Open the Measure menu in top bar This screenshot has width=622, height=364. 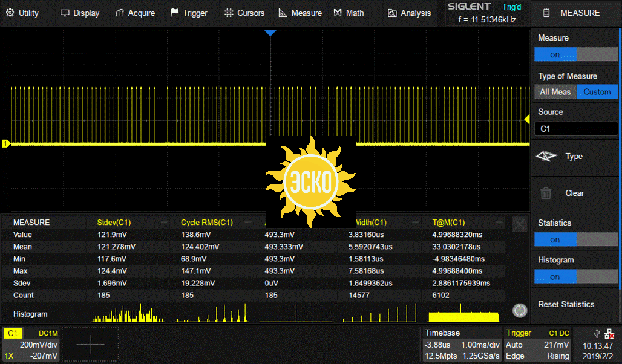300,13
